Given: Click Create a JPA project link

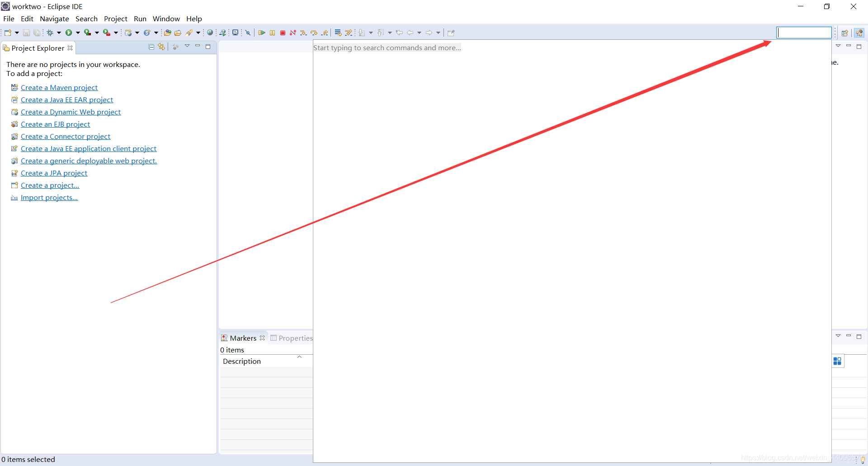Looking at the screenshot, I should pyautogui.click(x=54, y=173).
